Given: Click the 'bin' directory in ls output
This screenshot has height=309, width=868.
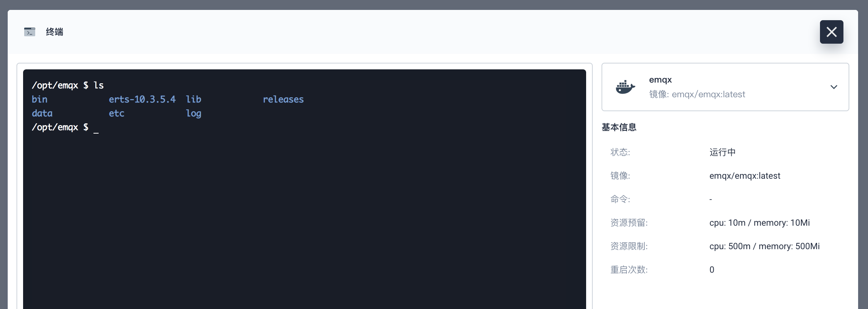Looking at the screenshot, I should (x=40, y=99).
